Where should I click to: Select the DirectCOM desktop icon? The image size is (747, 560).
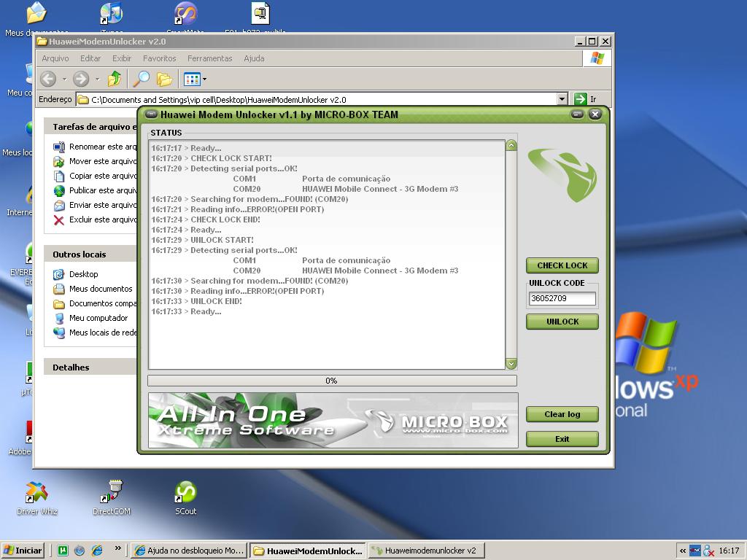[x=112, y=493]
